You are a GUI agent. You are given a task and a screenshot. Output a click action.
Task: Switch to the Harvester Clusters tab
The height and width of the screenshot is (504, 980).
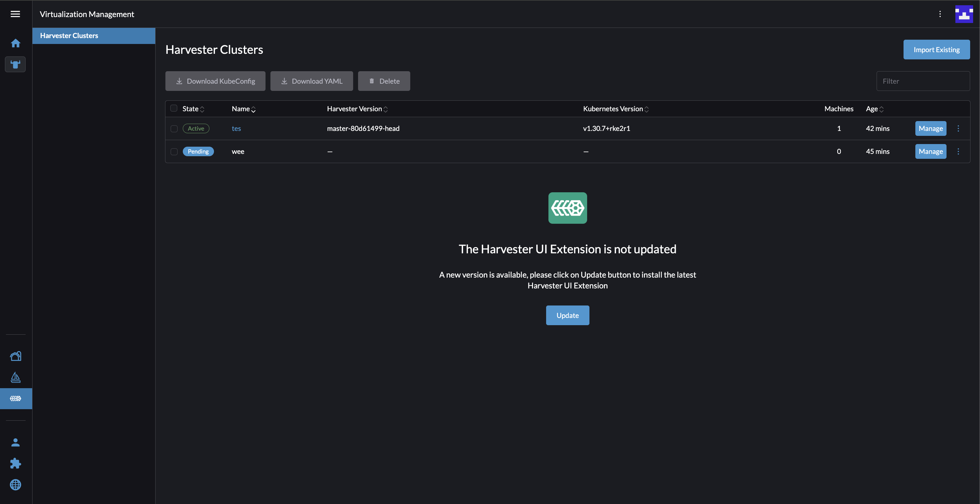point(69,35)
